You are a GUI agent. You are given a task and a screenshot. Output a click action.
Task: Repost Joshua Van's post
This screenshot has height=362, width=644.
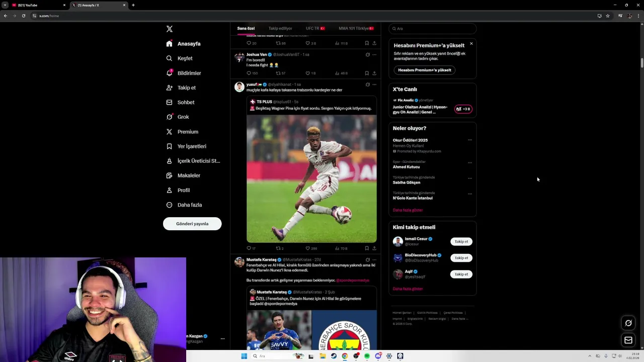(280, 73)
